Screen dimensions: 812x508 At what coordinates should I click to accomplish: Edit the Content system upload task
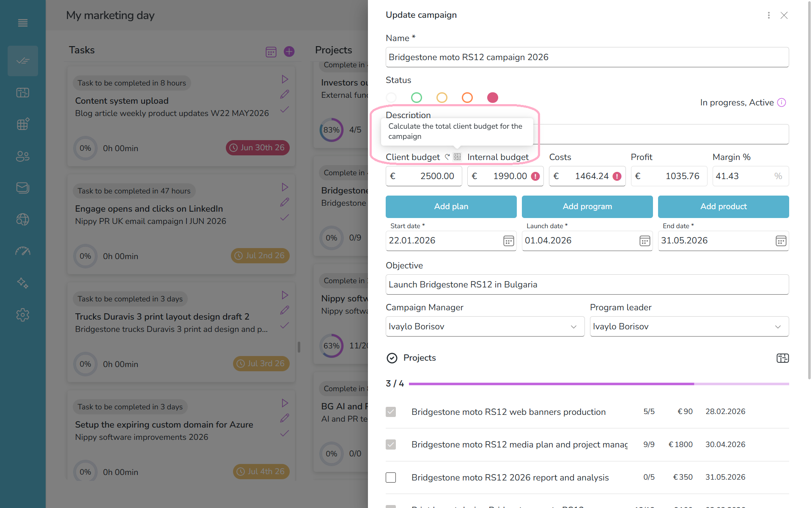[285, 94]
